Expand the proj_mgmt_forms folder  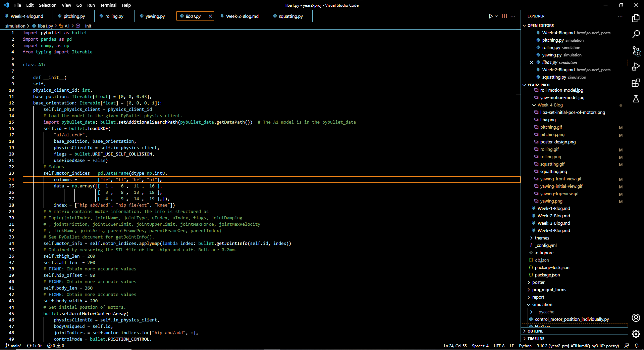(549, 290)
